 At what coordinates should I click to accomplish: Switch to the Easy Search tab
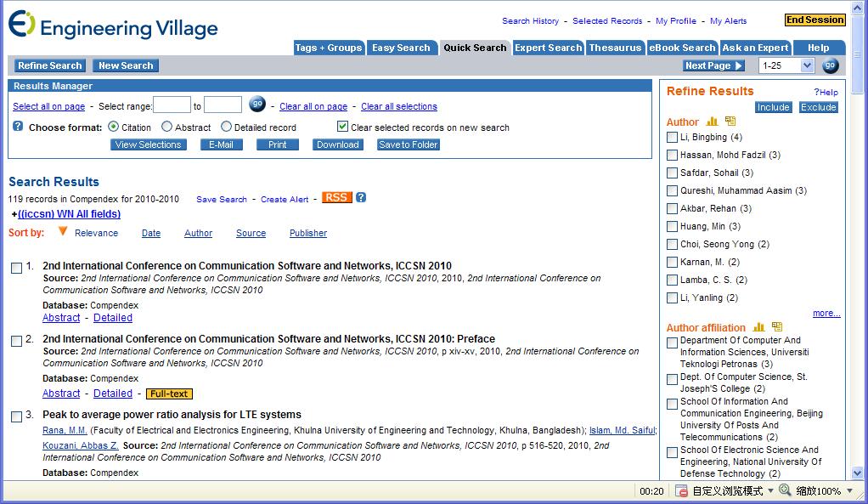coord(402,48)
